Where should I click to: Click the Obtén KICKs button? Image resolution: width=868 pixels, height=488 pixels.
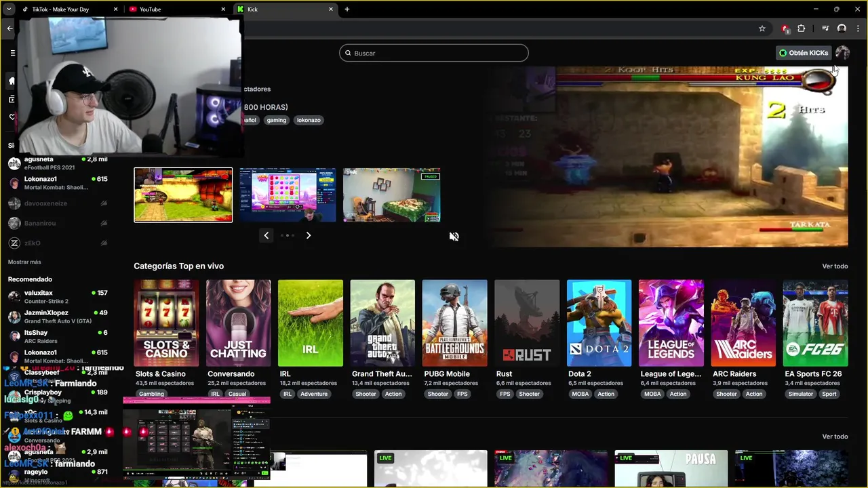pyautogui.click(x=804, y=53)
